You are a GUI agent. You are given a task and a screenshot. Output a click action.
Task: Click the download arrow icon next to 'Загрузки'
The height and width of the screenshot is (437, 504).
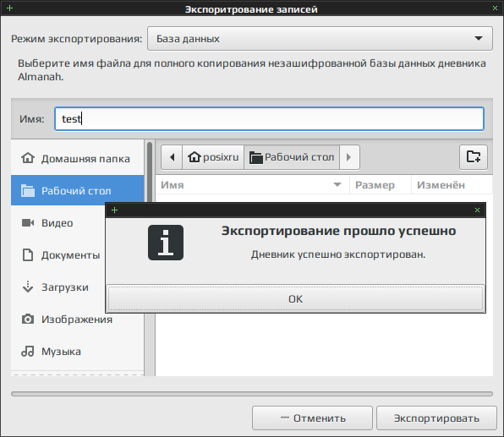tap(28, 287)
